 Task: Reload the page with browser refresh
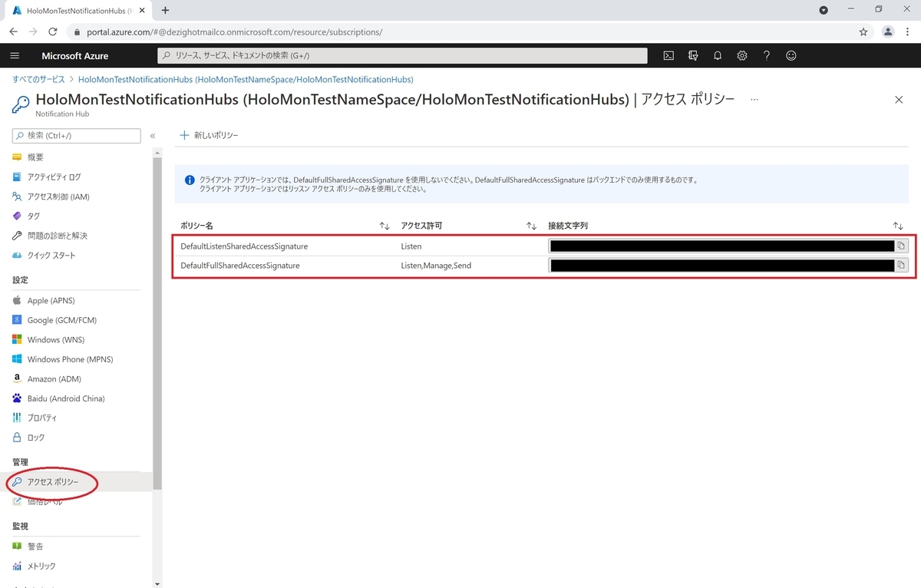(x=53, y=31)
